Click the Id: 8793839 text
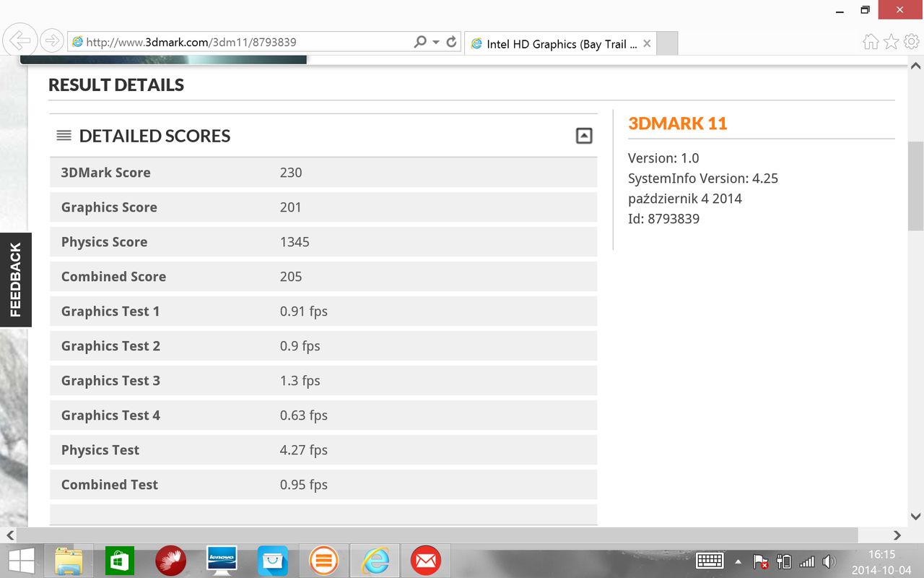The image size is (924, 578). [x=664, y=219]
